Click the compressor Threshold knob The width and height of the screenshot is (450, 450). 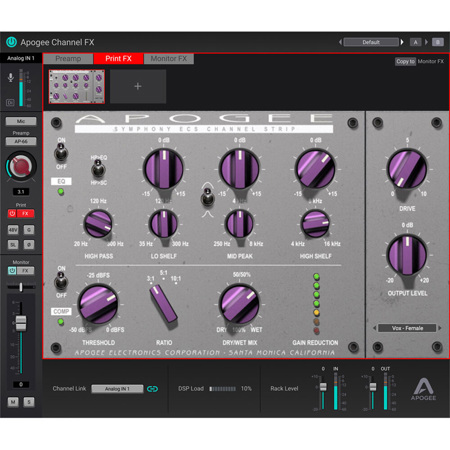98,304
